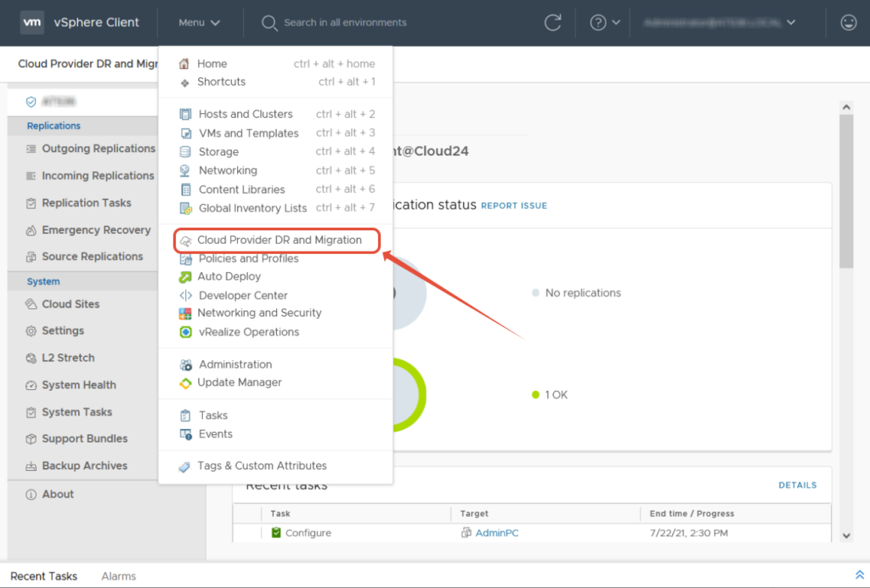The image size is (870, 588).
Task: Click the Networking and Security icon
Action: [185, 314]
